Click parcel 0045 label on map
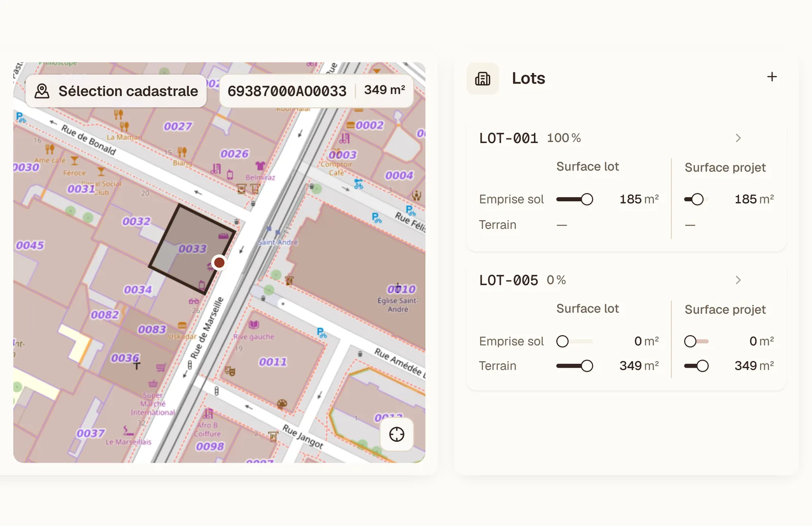Image resolution: width=812 pixels, height=526 pixels. tap(30, 246)
